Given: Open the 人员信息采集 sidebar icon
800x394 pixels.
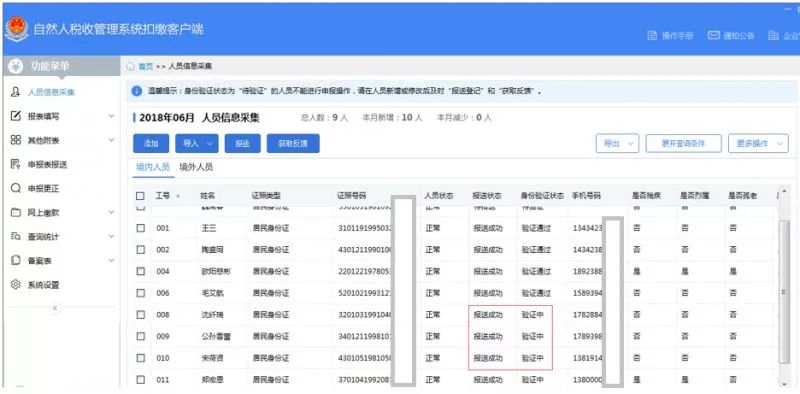Looking at the screenshot, I should point(16,92).
